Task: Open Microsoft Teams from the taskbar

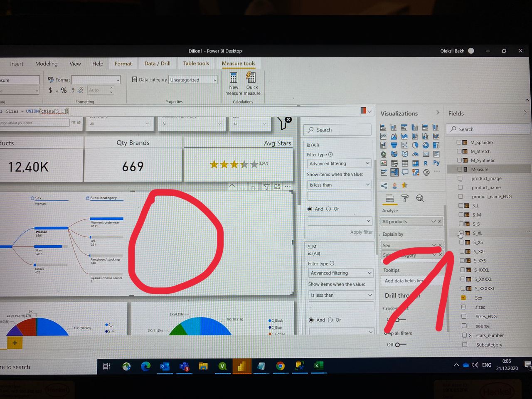Action: click(x=184, y=366)
